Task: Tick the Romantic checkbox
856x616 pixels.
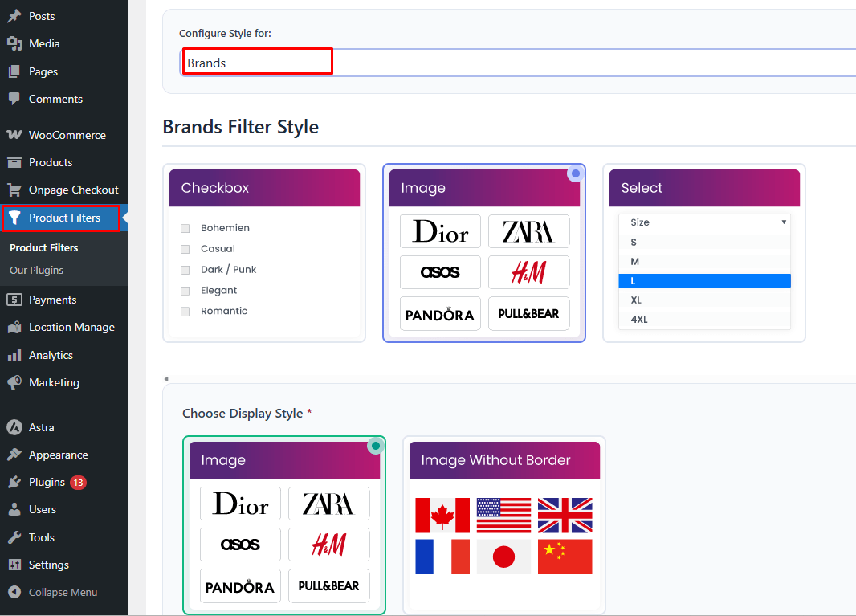Action: (x=185, y=312)
